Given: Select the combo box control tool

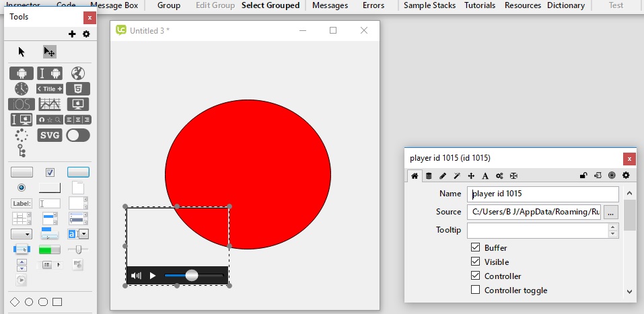Looking at the screenshot, I should pos(78,234).
